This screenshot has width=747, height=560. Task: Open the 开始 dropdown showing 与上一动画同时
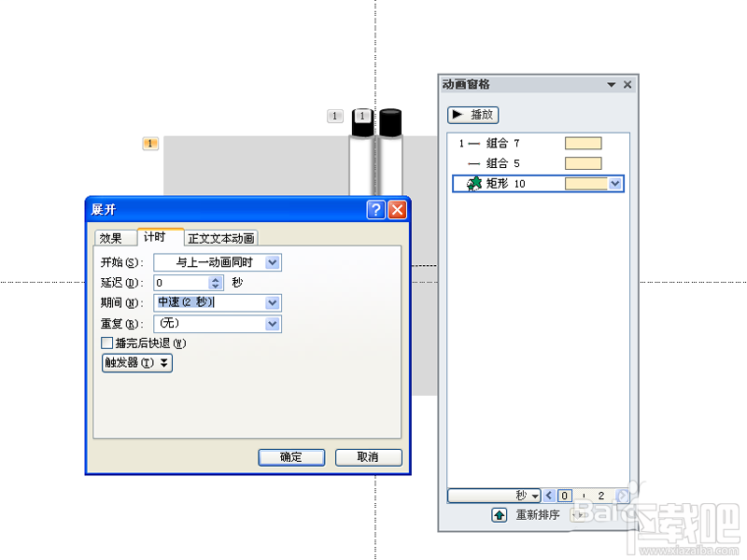point(272,262)
